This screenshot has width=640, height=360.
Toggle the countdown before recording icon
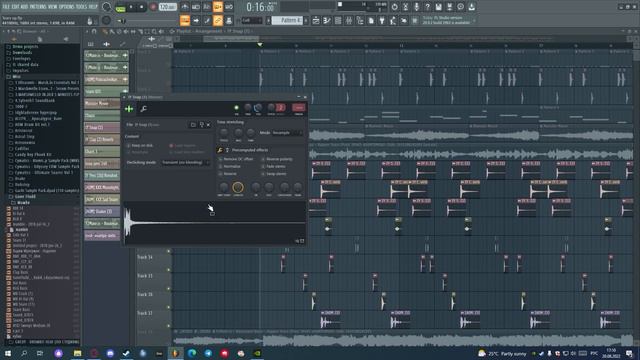207,7
